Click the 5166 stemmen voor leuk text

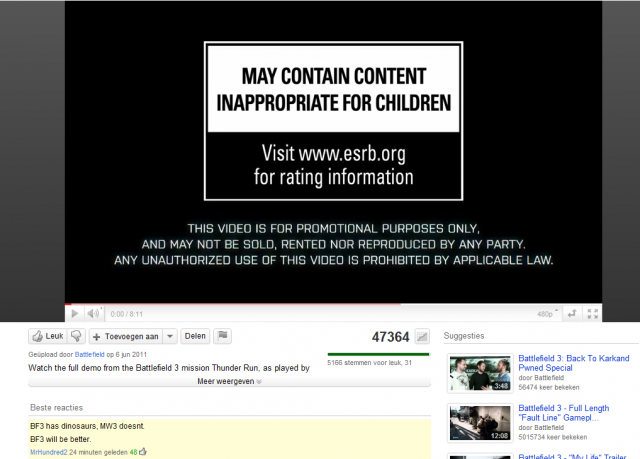tap(369, 363)
